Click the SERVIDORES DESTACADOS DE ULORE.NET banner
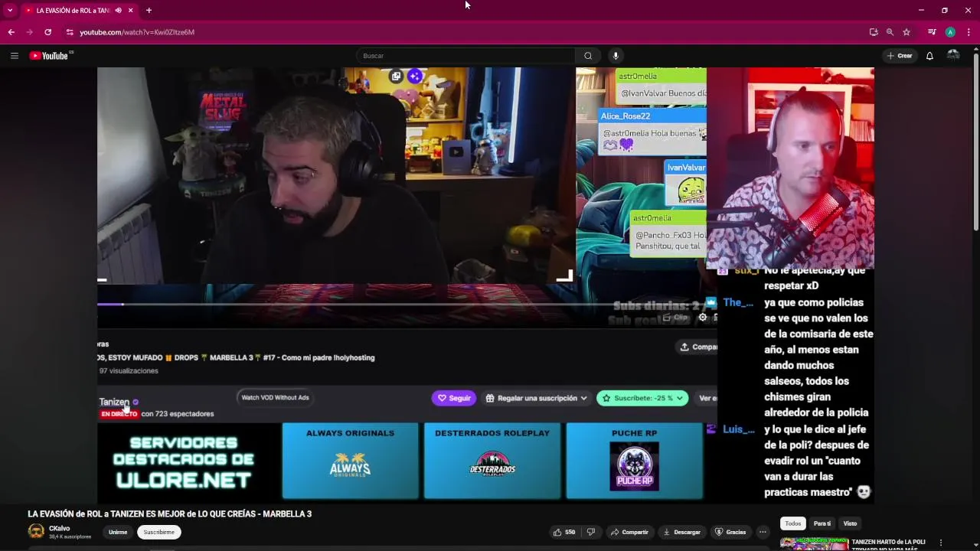The height and width of the screenshot is (551, 980). pos(184,461)
